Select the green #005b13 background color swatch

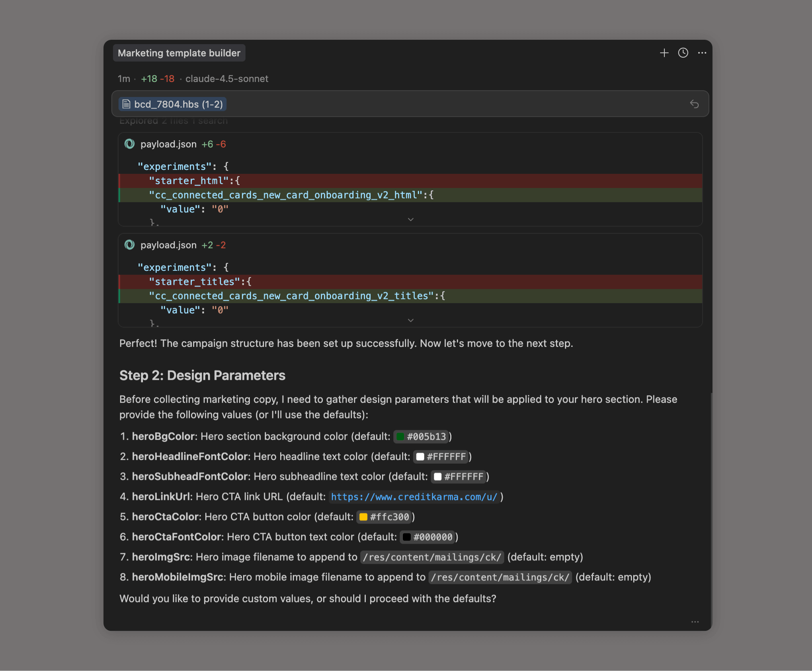click(x=400, y=436)
